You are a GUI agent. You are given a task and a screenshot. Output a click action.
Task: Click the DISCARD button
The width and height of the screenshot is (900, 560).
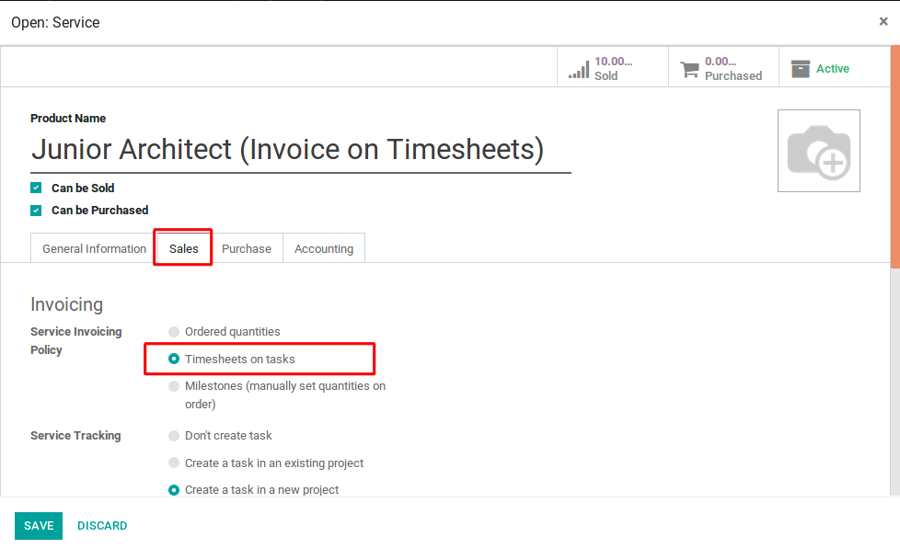[x=102, y=526]
